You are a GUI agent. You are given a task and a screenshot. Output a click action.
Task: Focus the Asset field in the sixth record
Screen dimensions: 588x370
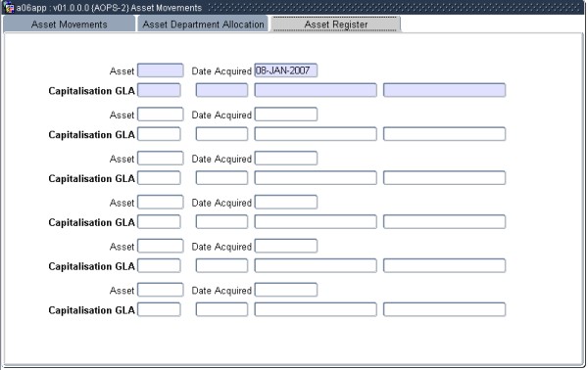click(x=160, y=290)
